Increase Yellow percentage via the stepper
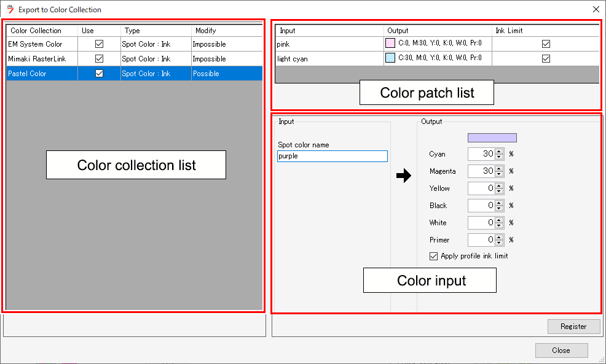 point(498,186)
